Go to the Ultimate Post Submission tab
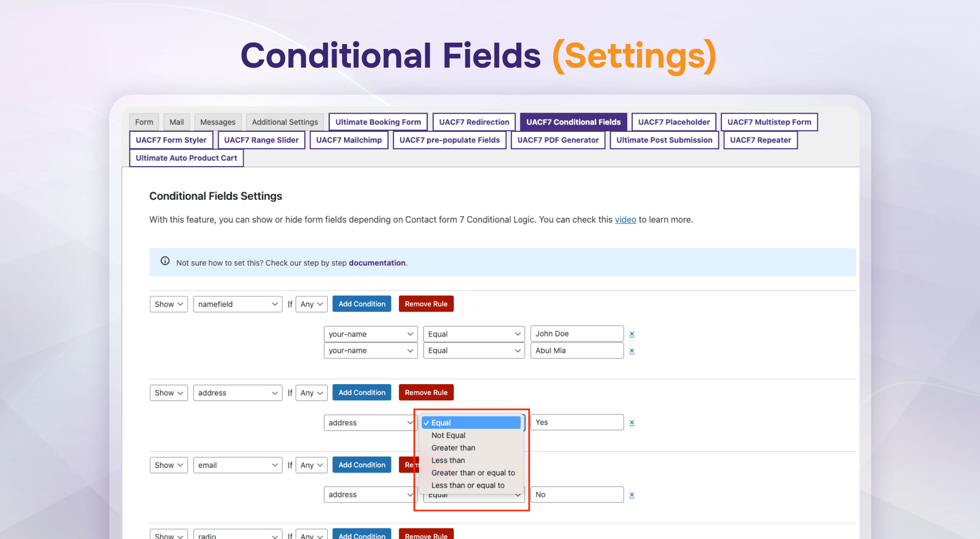The width and height of the screenshot is (980, 539). 664,140
